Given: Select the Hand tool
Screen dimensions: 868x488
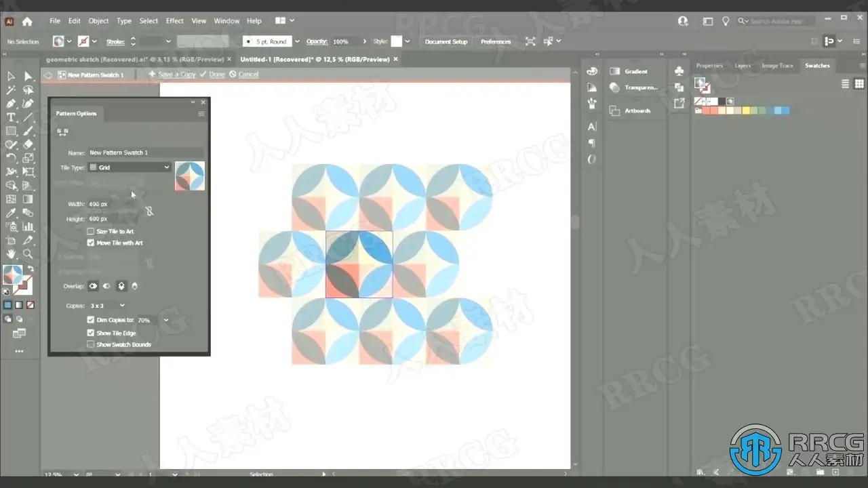Looking at the screenshot, I should pyautogui.click(x=11, y=254).
